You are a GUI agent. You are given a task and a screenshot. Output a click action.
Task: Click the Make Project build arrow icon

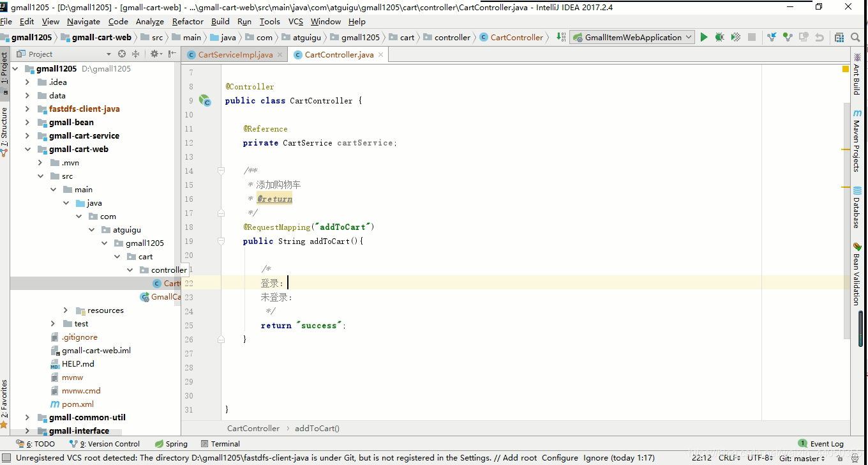(560, 37)
